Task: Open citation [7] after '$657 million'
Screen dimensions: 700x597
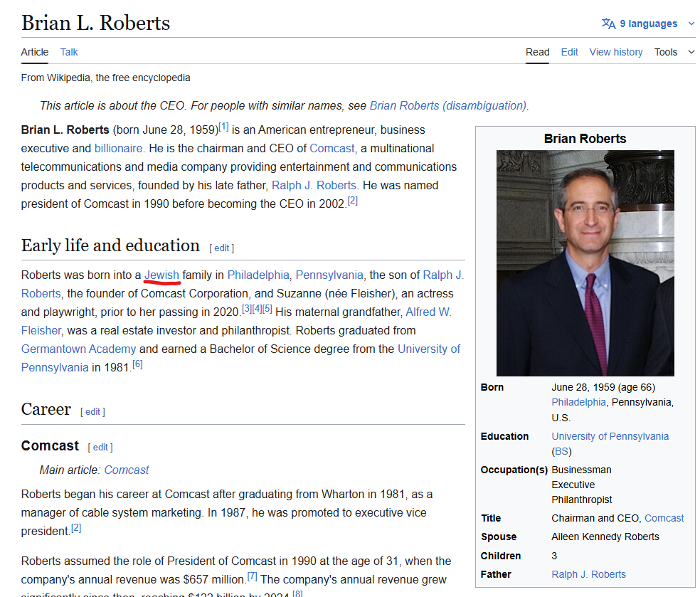Action: point(253,576)
